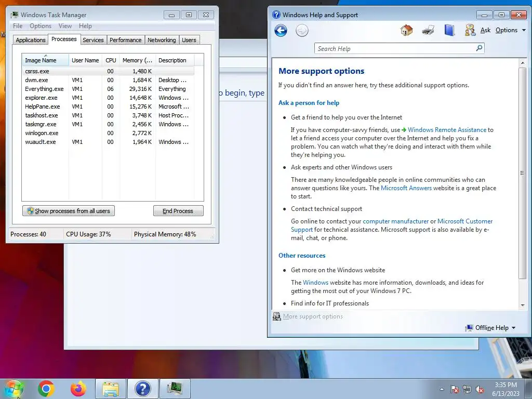
Task: Click the Help vertical scrollbar thumb
Action: tap(523, 173)
